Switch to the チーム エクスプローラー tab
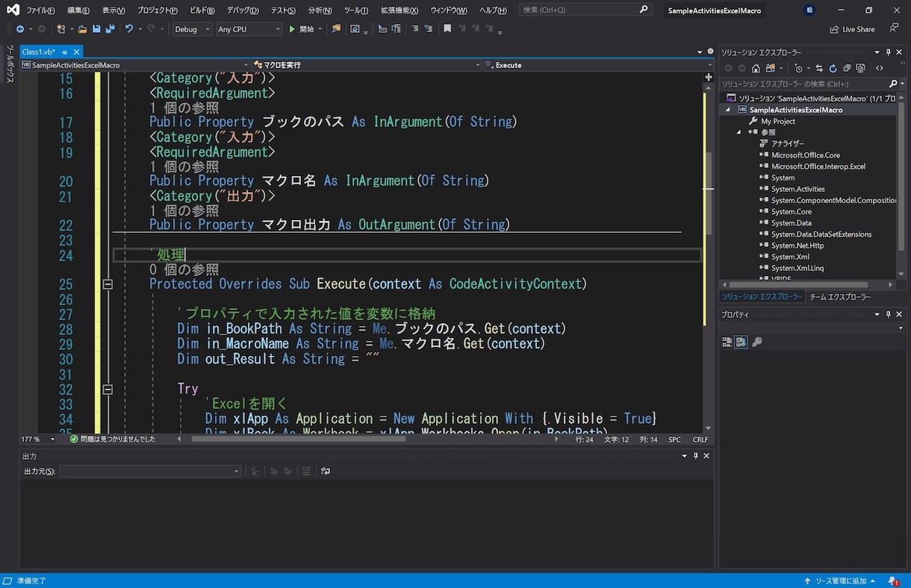This screenshot has height=588, width=911. (840, 296)
